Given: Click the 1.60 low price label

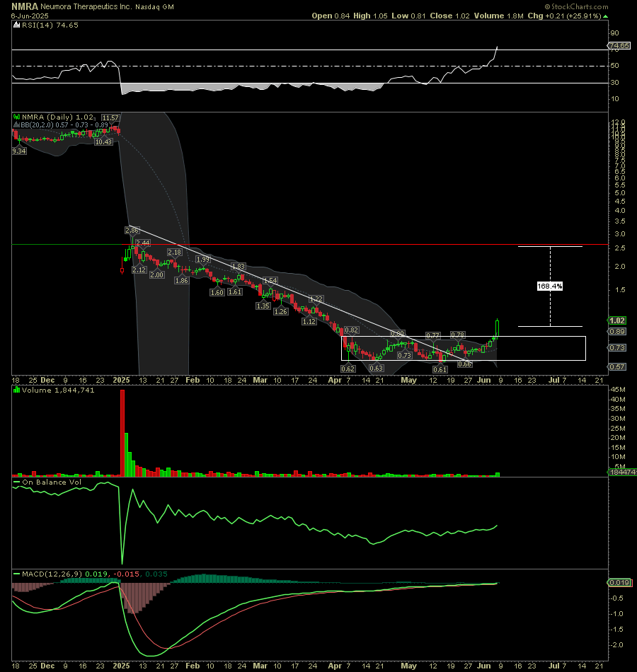Looking at the screenshot, I should (217, 293).
